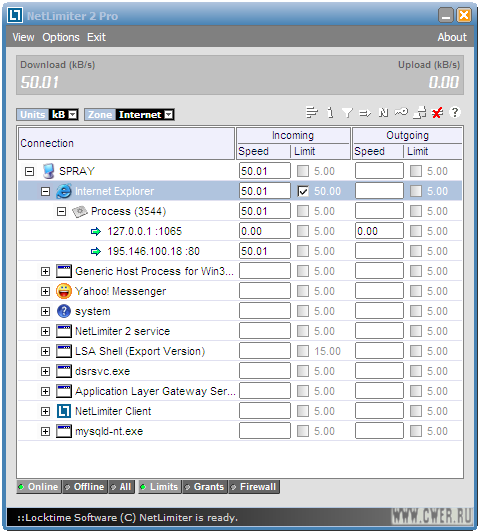
Task: Click the NetLimiter 2 service window icon
Action: [64, 331]
